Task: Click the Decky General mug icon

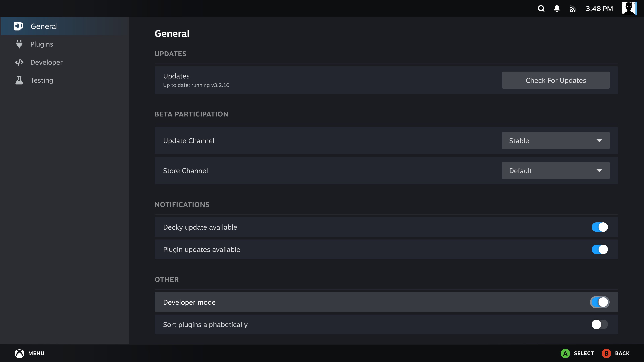Action: (18, 26)
